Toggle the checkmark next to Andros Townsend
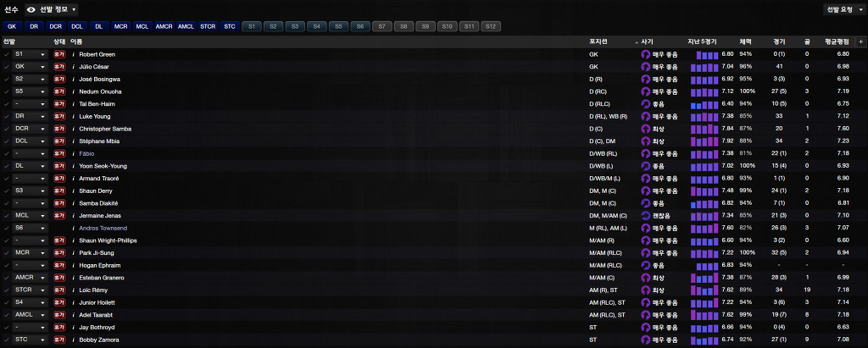The width and height of the screenshot is (868, 348). click(7, 228)
